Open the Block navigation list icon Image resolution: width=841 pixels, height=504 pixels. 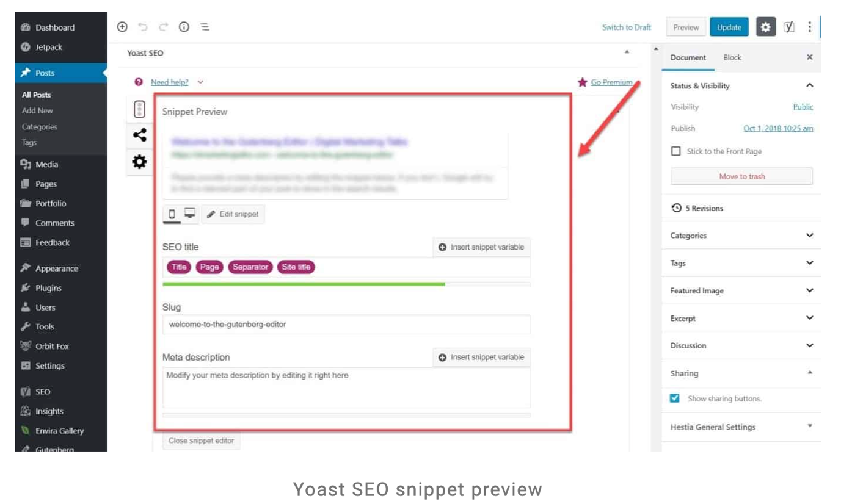[x=205, y=27]
